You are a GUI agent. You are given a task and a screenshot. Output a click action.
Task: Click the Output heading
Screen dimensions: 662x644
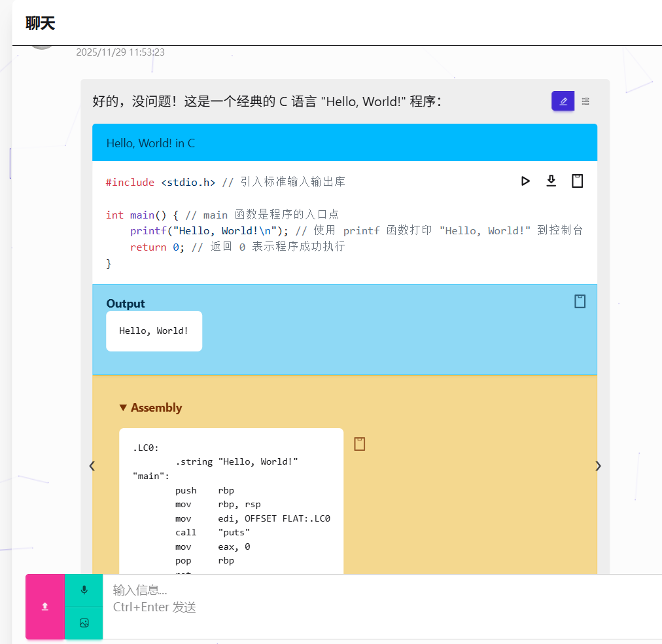click(x=126, y=304)
